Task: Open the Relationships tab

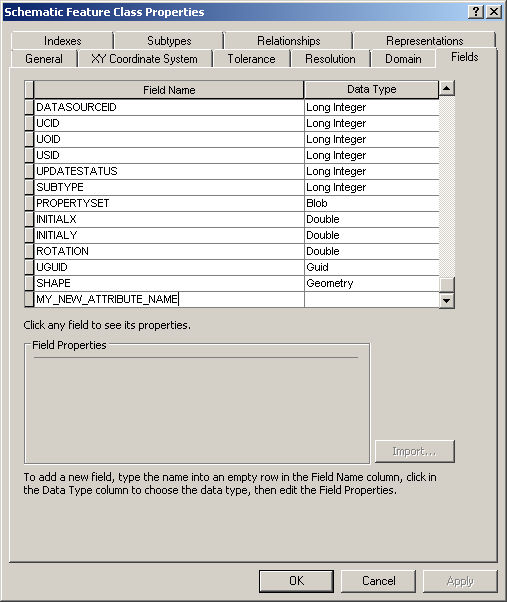Action: tap(289, 40)
